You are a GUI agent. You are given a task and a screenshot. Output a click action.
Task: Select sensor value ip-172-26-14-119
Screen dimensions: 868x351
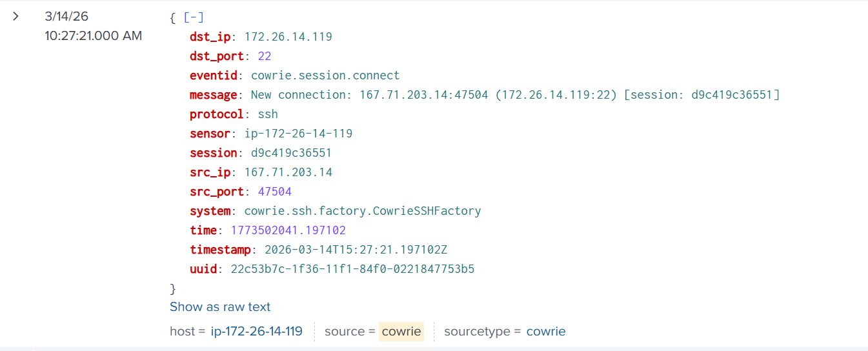click(298, 134)
